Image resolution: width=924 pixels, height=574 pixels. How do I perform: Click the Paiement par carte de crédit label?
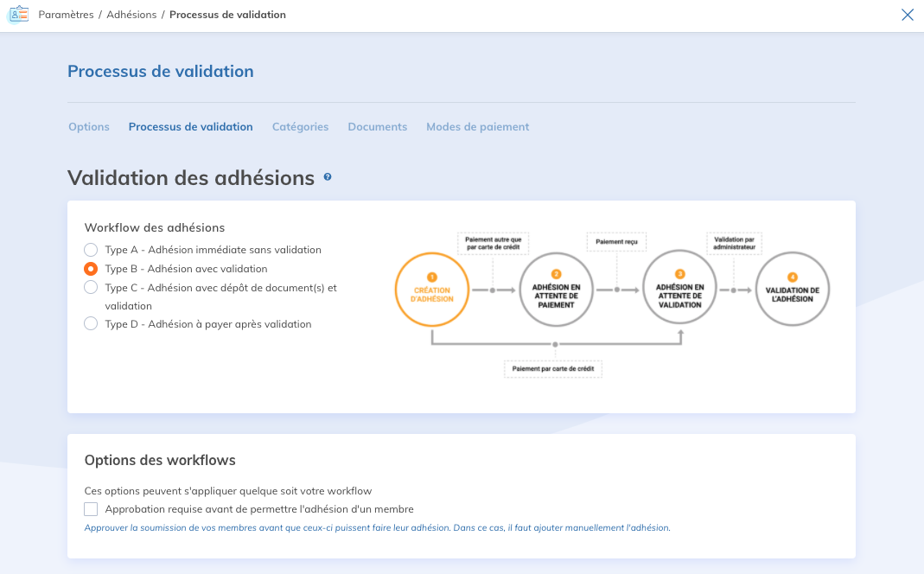click(554, 369)
